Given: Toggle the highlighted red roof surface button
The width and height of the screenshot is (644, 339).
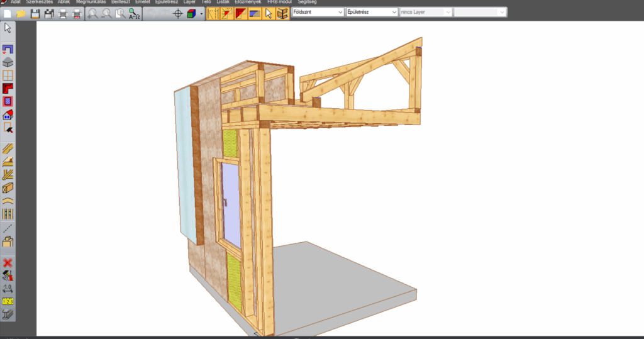Looking at the screenshot, I should tap(241, 13).
